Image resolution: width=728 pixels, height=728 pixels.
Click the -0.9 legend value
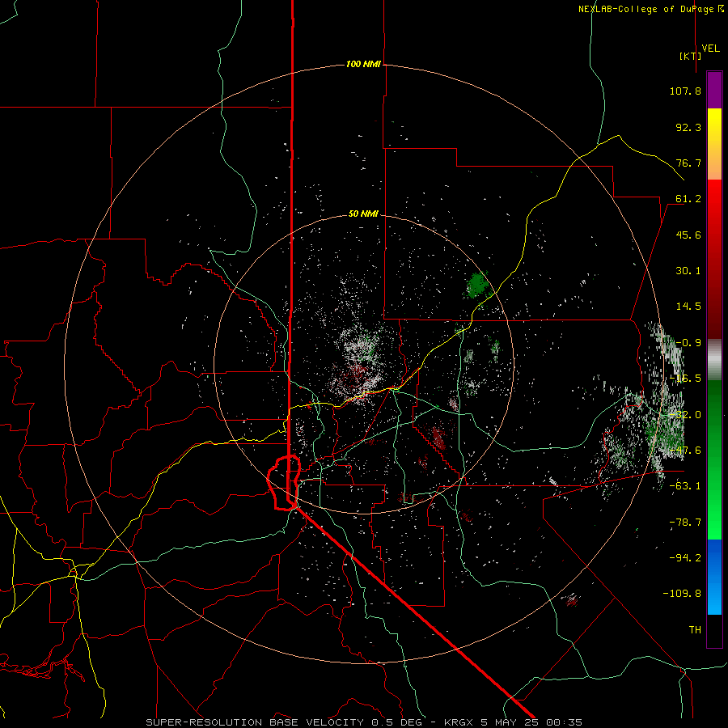click(688, 342)
